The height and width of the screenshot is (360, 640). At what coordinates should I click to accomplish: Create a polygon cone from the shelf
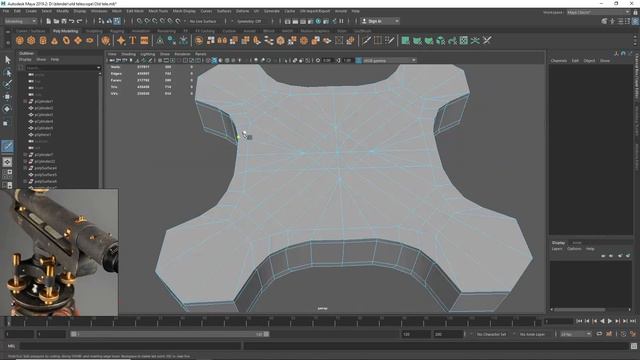tap(54, 40)
